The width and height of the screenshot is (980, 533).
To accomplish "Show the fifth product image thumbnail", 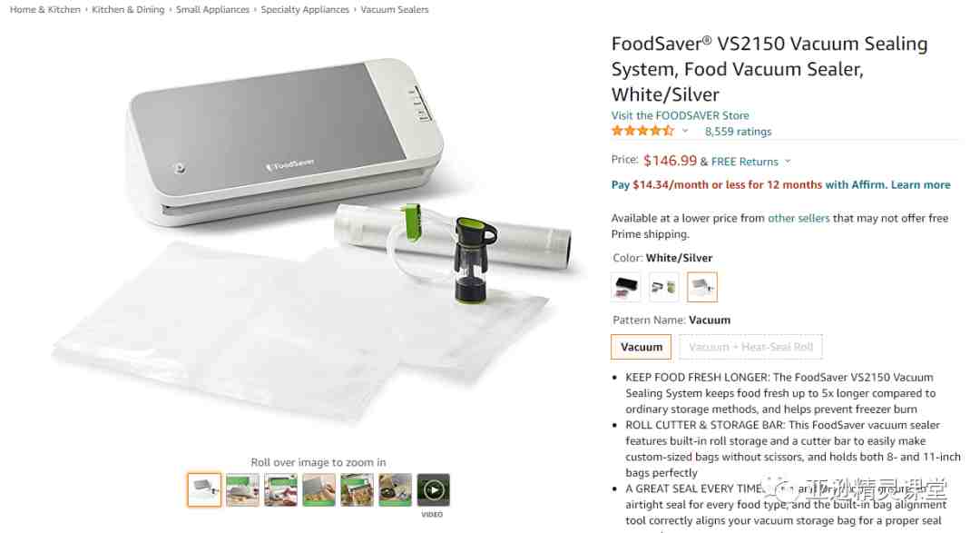I will tap(357, 489).
